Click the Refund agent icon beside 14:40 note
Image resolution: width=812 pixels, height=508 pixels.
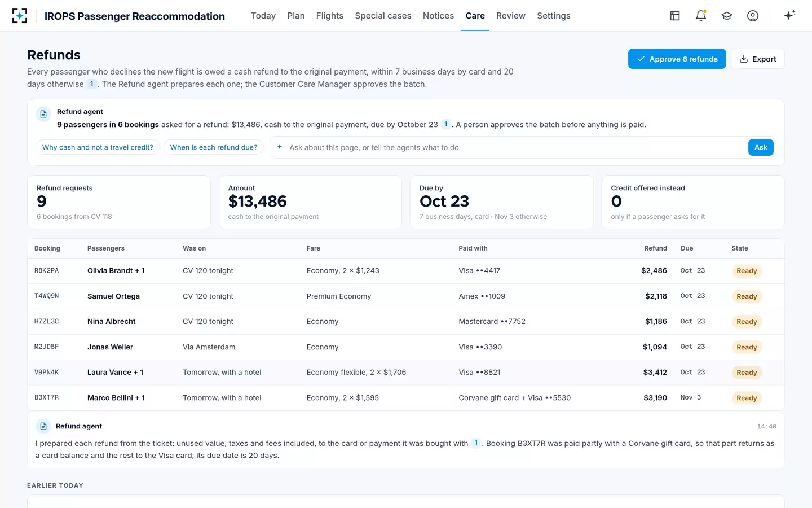[43, 426]
